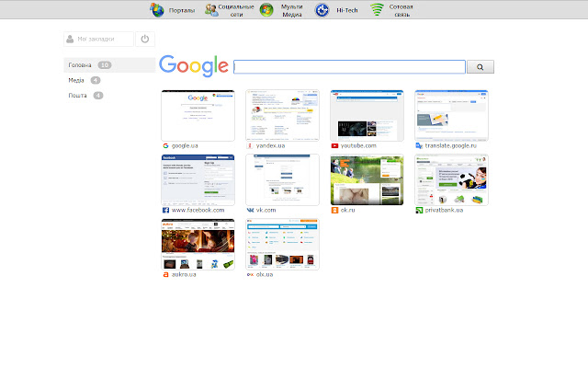Image resolution: width=588 pixels, height=368 pixels.
Task: Open the aukro.ua thumbnail
Action: pyautogui.click(x=198, y=245)
